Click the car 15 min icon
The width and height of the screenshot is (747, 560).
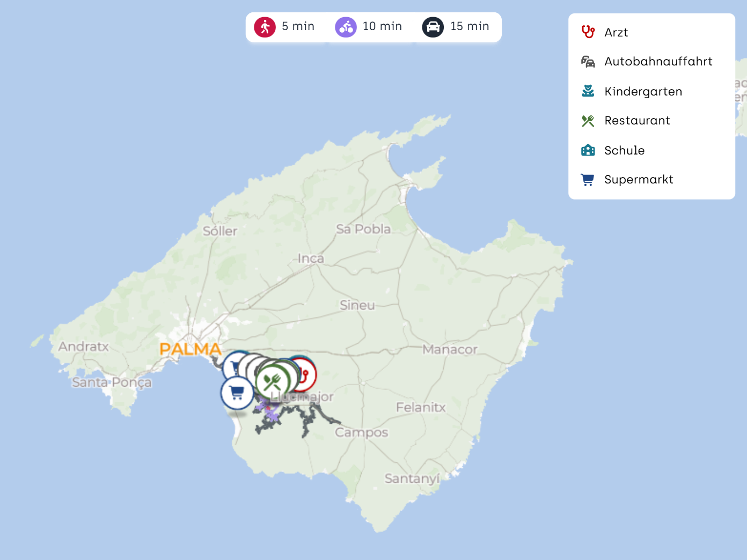pos(433,27)
